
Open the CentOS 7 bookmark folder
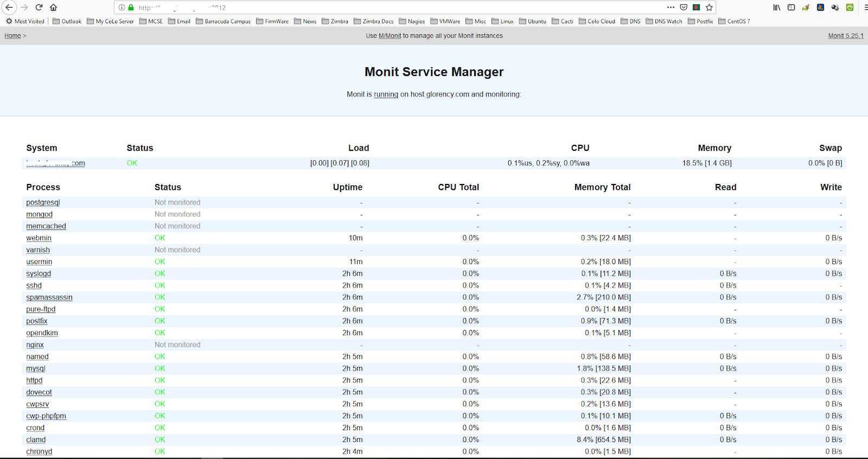click(x=734, y=21)
